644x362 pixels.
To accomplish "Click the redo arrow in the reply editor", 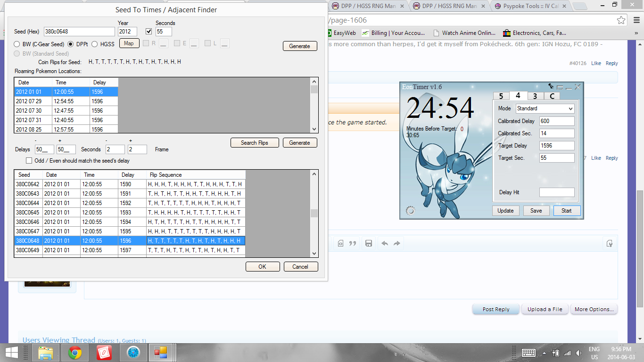I will pos(397,243).
